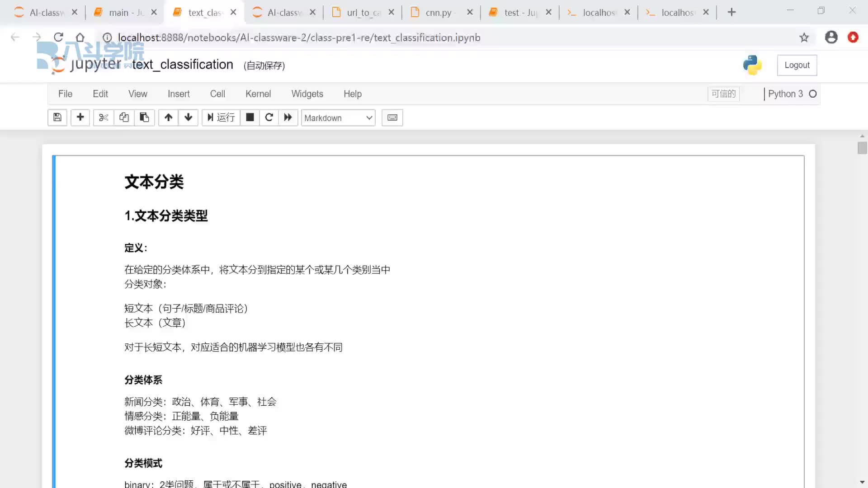Close the text_clas browser tab
Image resolution: width=868 pixels, height=488 pixels.
(x=233, y=13)
